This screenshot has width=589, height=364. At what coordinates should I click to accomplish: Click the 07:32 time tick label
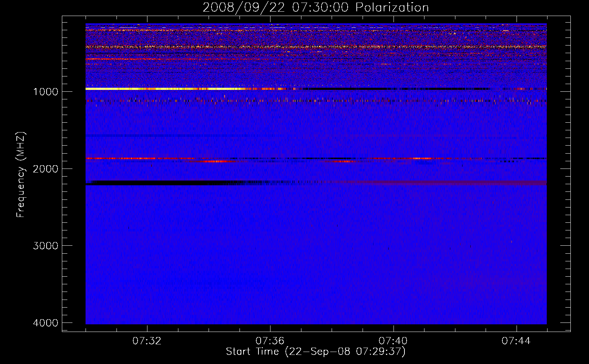tap(147, 341)
